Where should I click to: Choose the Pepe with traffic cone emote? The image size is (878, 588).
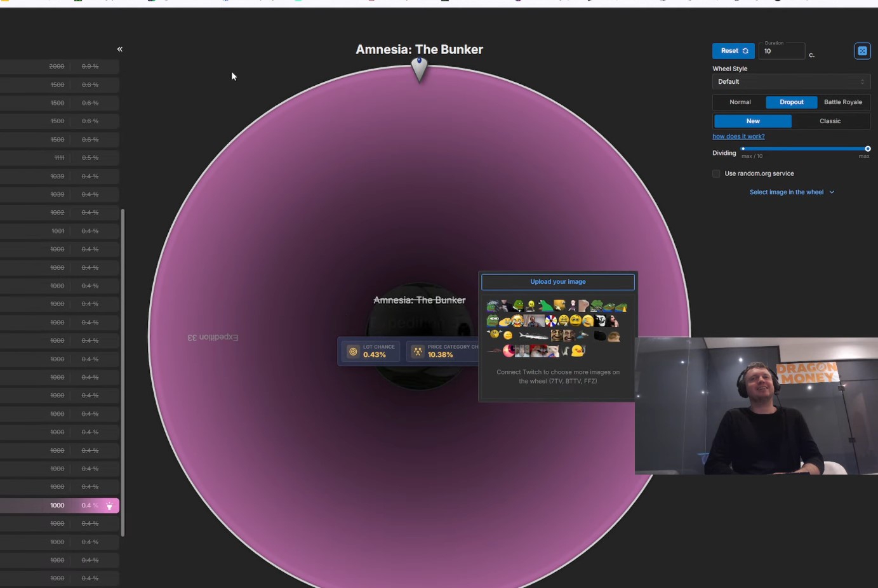coord(621,307)
